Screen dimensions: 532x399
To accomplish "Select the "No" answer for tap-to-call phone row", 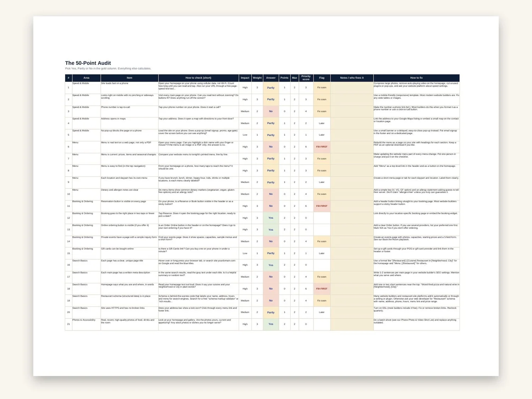I will pyautogui.click(x=271, y=111).
